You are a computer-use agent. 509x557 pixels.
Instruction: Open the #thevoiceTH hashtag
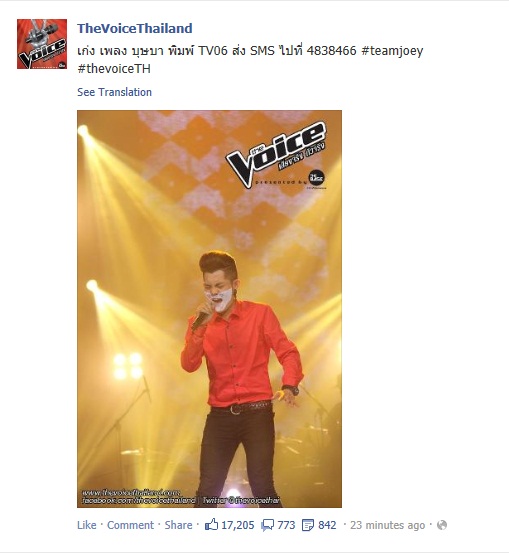[x=114, y=69]
